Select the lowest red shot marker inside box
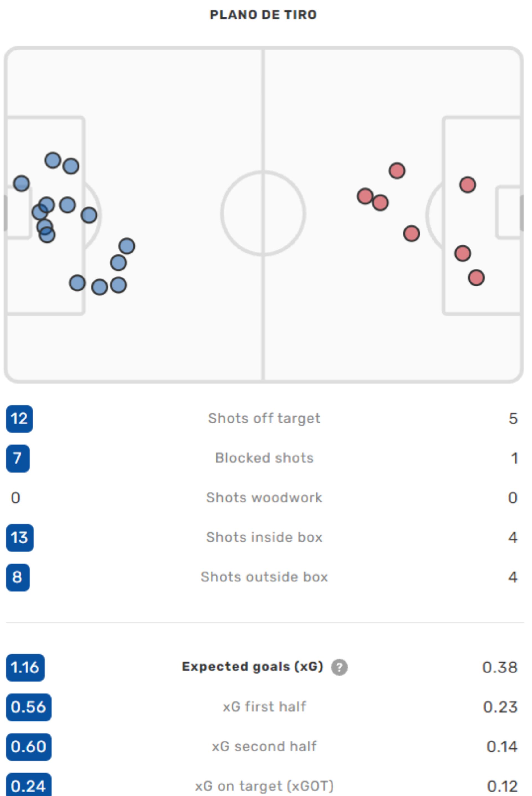This screenshot has height=796, width=532. (x=476, y=278)
